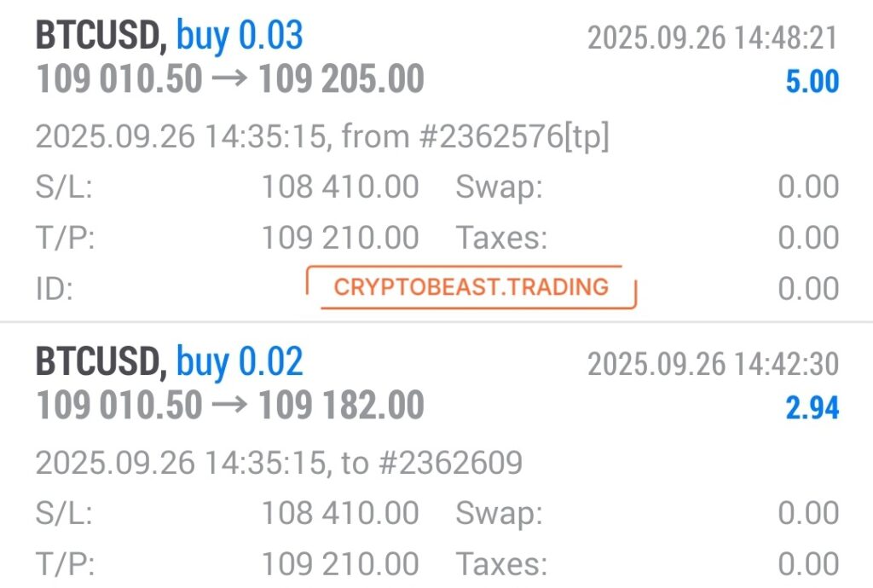Select the 5.00 profit value
873x588 pixels.
coord(812,82)
